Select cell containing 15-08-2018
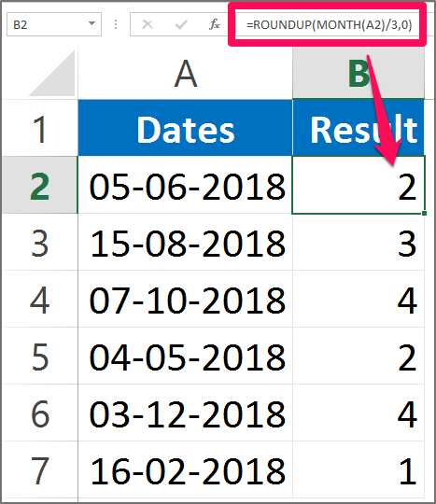This screenshot has height=504, width=436. (x=185, y=242)
